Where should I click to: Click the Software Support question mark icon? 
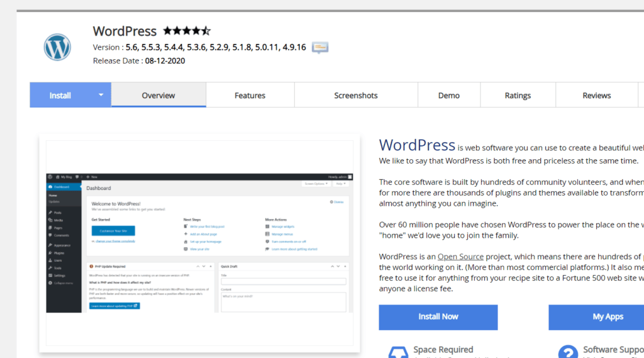pos(568,352)
